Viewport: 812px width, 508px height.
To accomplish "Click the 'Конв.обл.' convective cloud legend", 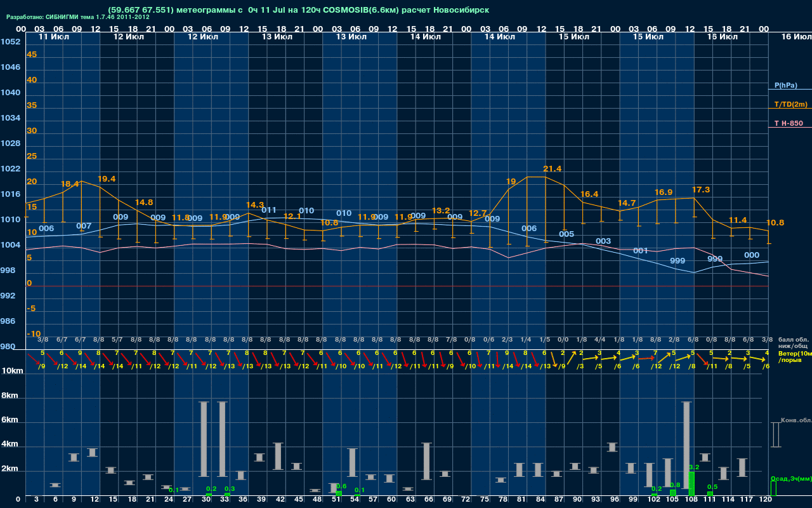I will coord(796,420).
